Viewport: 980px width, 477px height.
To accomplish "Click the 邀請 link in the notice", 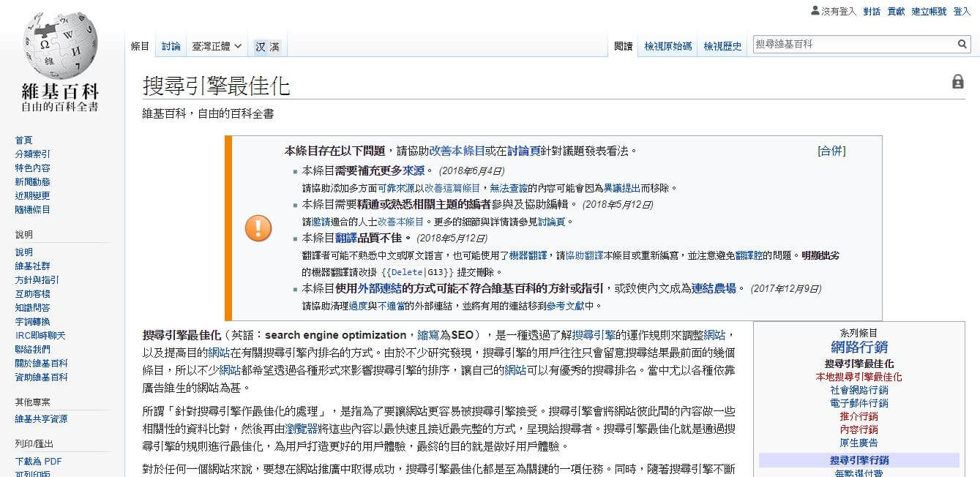I will pyautogui.click(x=321, y=222).
